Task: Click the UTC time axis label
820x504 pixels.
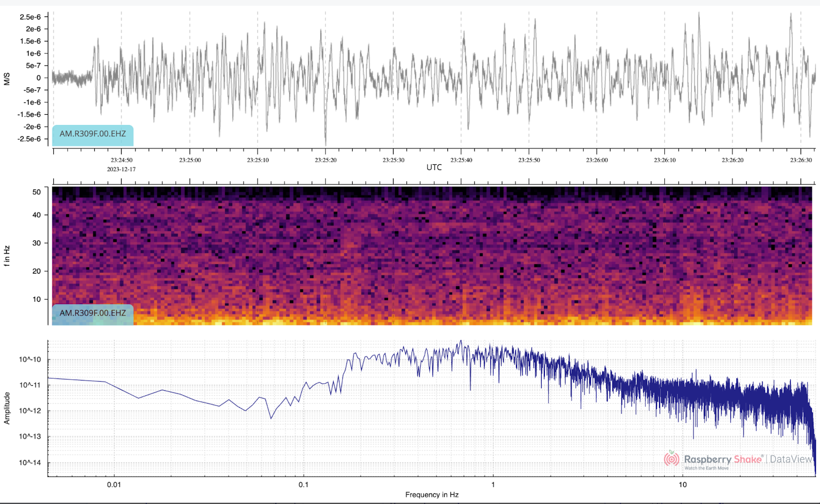Action: click(x=434, y=167)
